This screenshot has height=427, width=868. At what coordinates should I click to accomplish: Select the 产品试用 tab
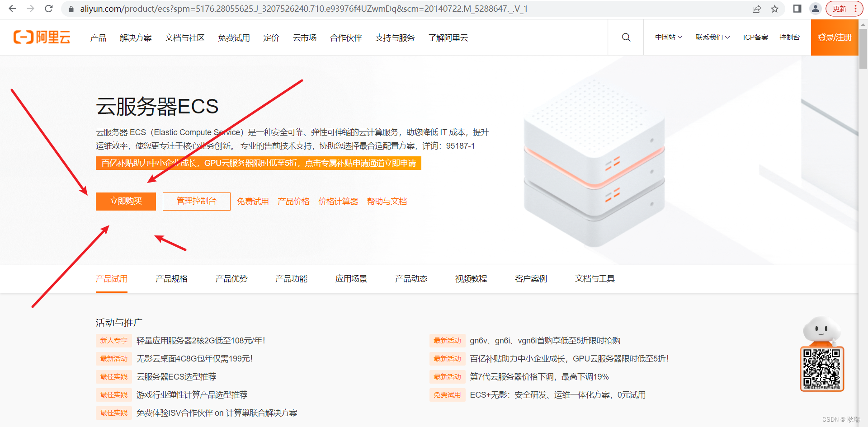(112, 279)
